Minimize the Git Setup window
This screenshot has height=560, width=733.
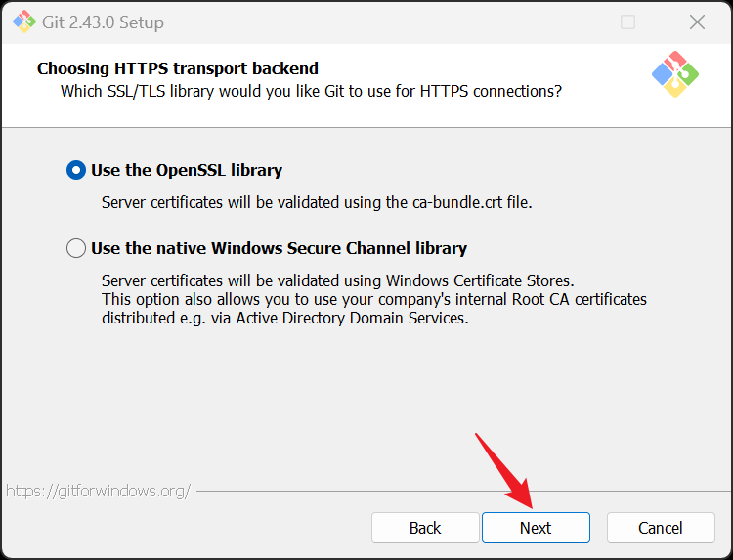[x=558, y=22]
